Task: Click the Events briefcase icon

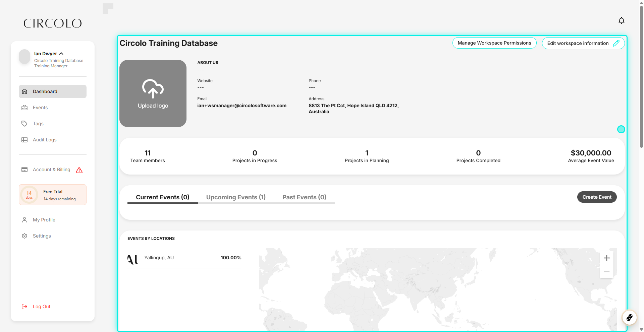Action: [24, 108]
